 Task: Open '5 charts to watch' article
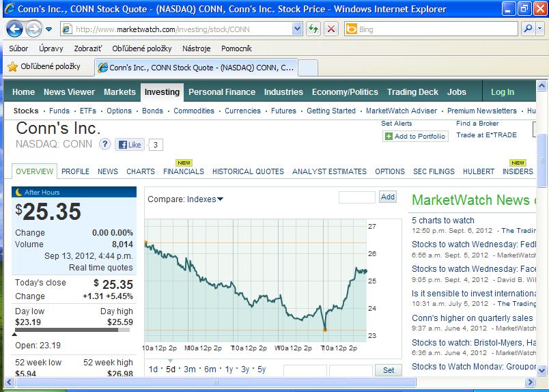(443, 221)
